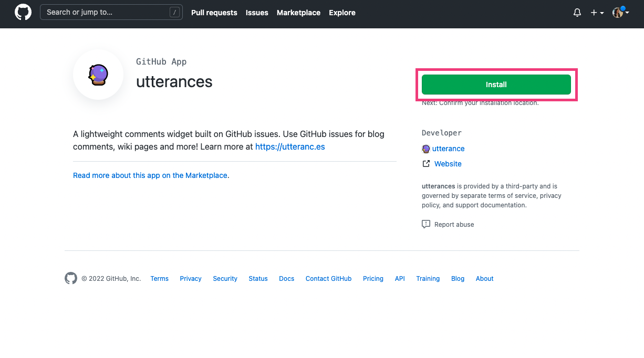Open Contact GitHub in footer
Viewport: 644px width, 358px height.
coord(328,279)
